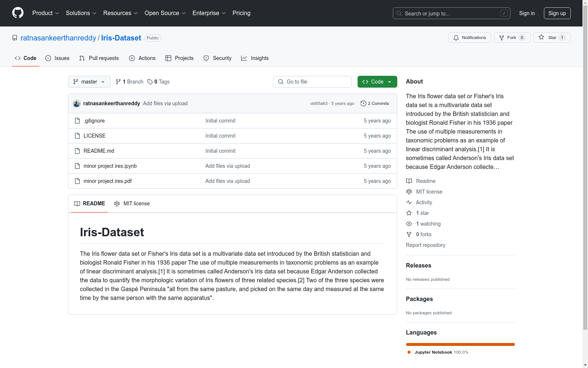Click the file icon for minor project ires.ipynb
588x368 pixels.
pyautogui.click(x=77, y=166)
